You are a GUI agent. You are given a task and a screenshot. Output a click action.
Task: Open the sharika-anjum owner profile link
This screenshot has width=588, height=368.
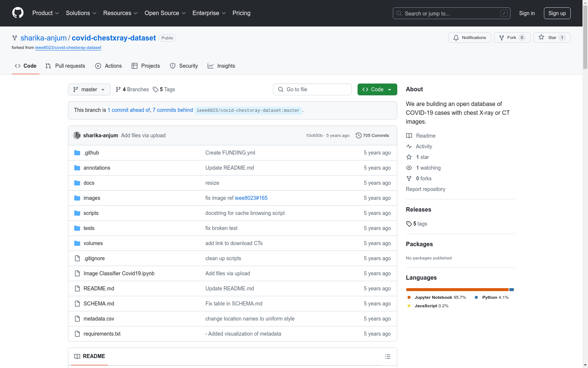44,38
